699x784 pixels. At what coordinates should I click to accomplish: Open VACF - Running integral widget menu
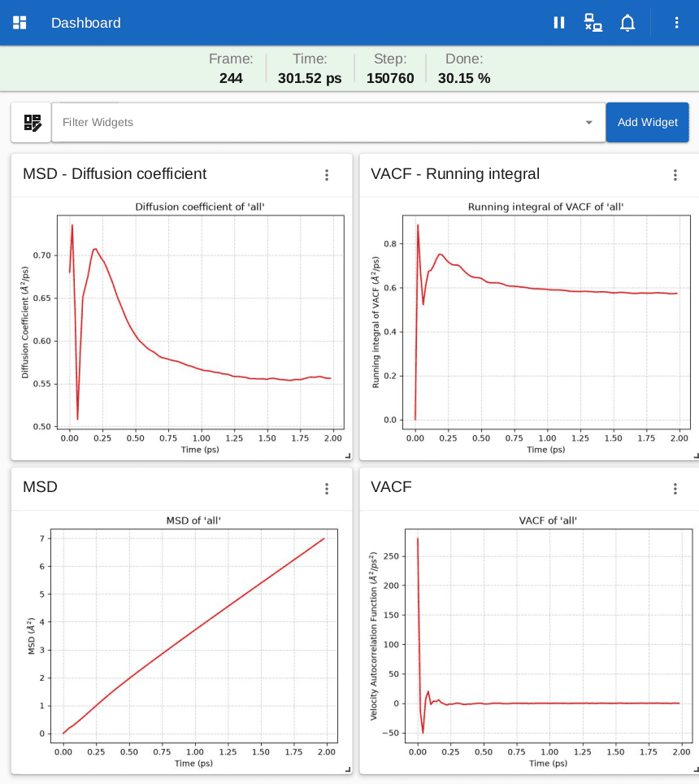(675, 175)
